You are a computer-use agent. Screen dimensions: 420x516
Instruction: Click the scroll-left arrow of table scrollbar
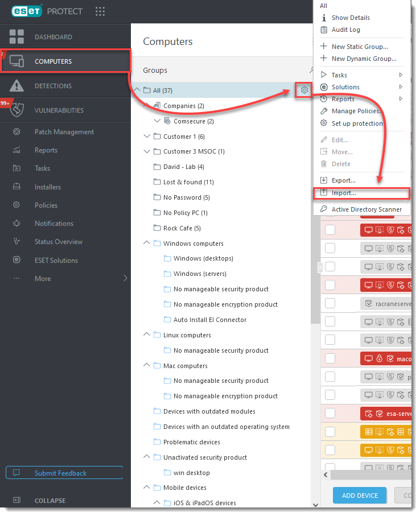(326, 475)
